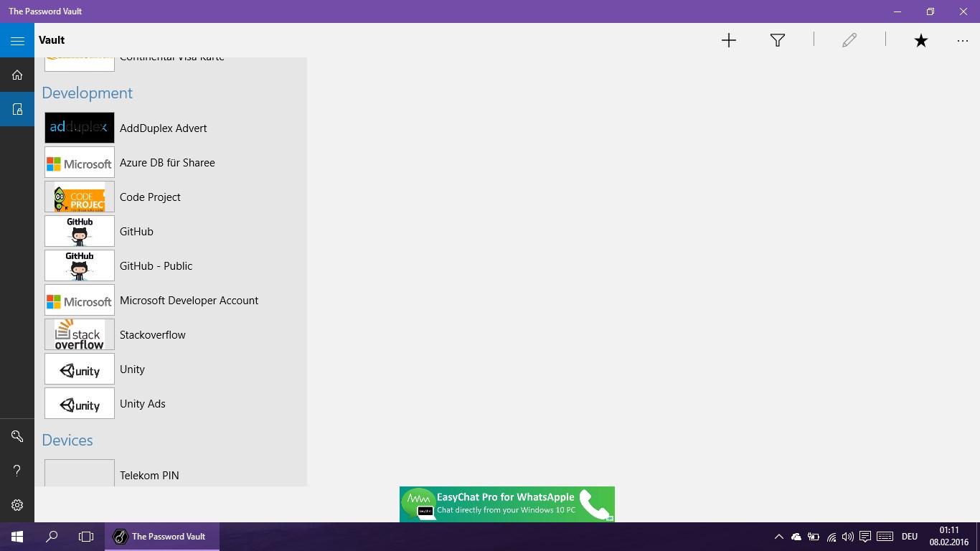Click Microsoft logo beside Azure DB entry
980x551 pixels.
pos(80,162)
